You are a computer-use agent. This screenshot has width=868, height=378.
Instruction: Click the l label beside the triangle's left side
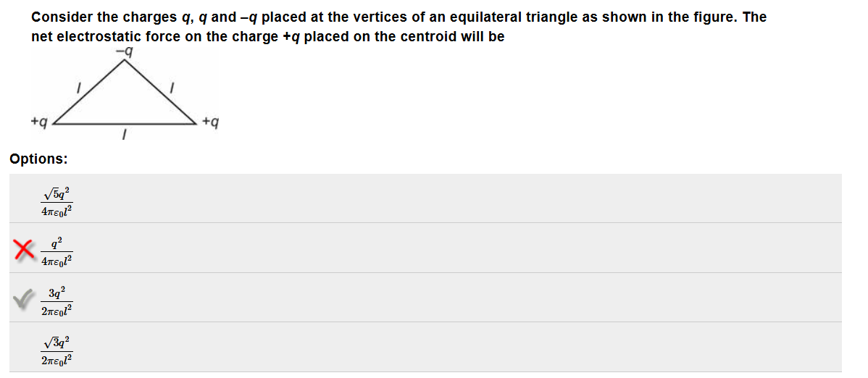coord(79,88)
